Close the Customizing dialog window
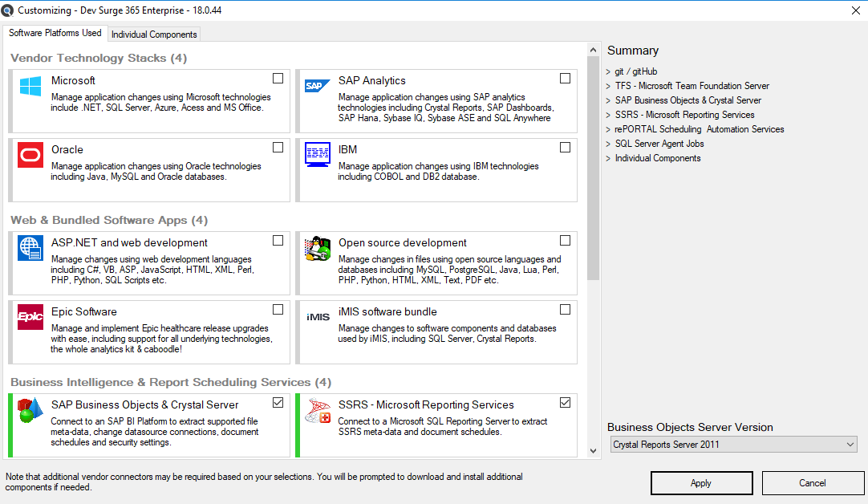Viewport: 868px width, 504px height. pos(855,10)
